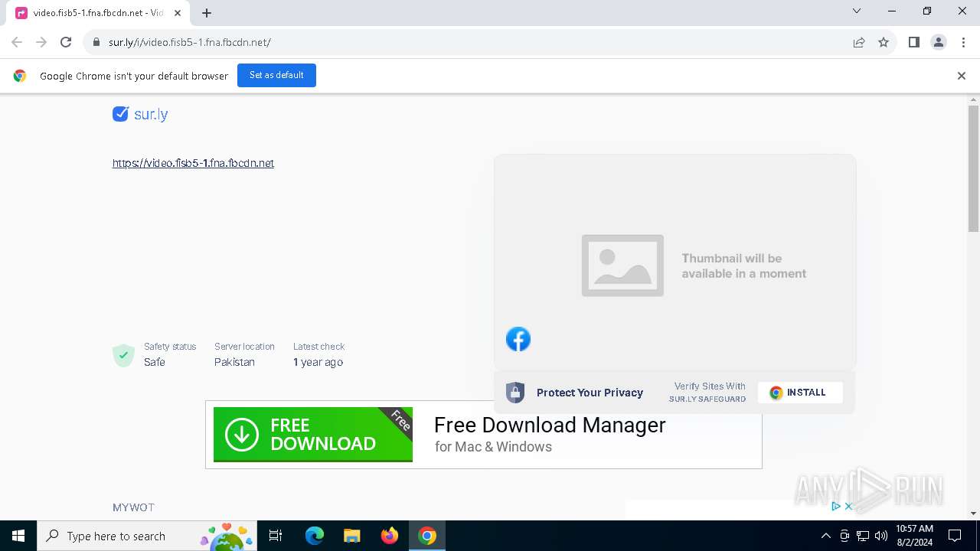Click the green Safe shield icon
The width and height of the screenshot is (980, 551).
coord(123,355)
